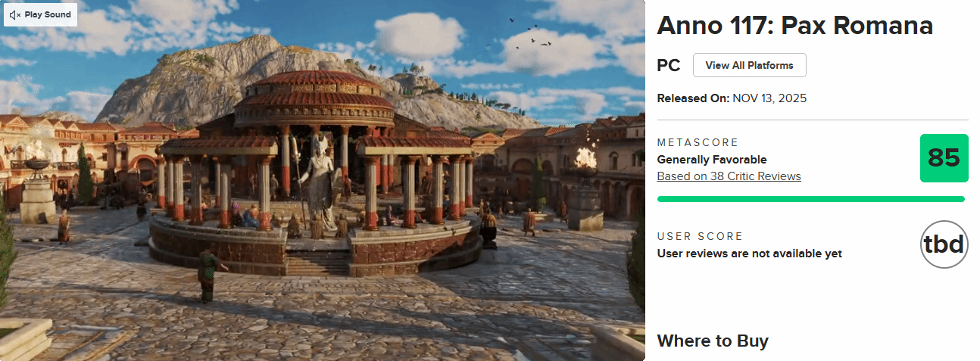
Task: Click the tbd user score circle
Action: point(944,244)
